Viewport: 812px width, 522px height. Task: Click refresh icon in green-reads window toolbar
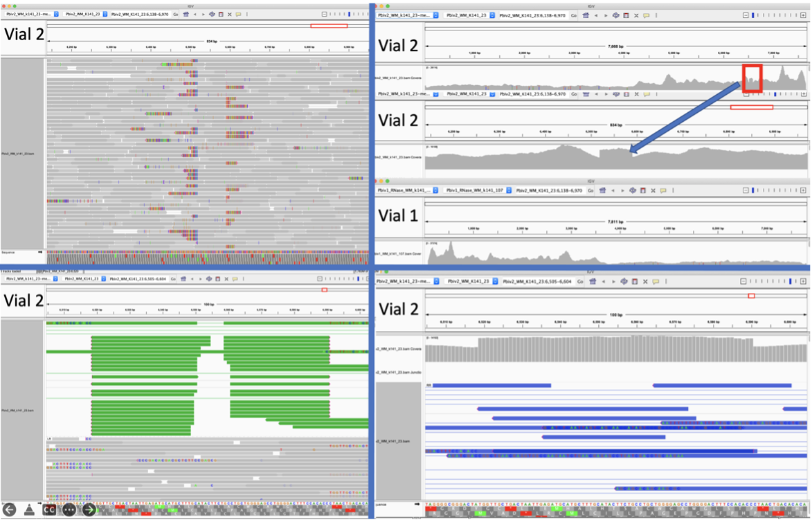tap(208, 279)
